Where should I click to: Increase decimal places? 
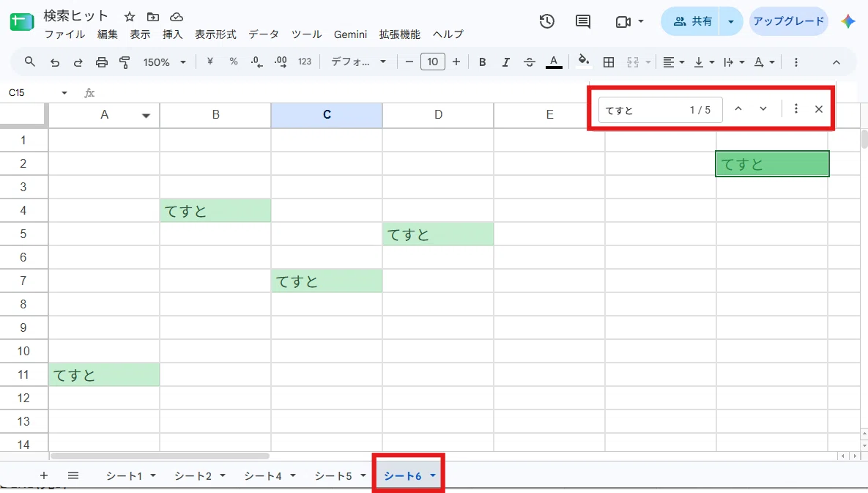click(281, 62)
